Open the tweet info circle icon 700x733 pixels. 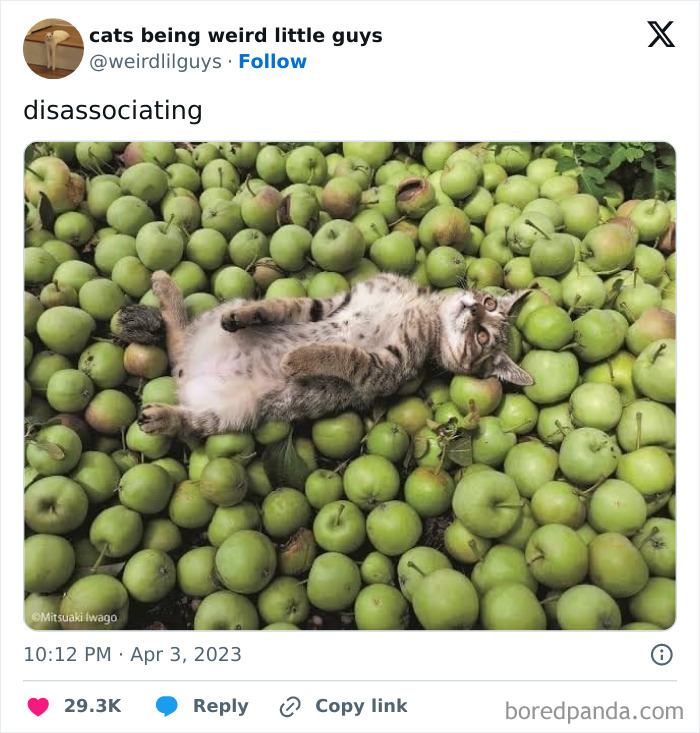coord(661,655)
